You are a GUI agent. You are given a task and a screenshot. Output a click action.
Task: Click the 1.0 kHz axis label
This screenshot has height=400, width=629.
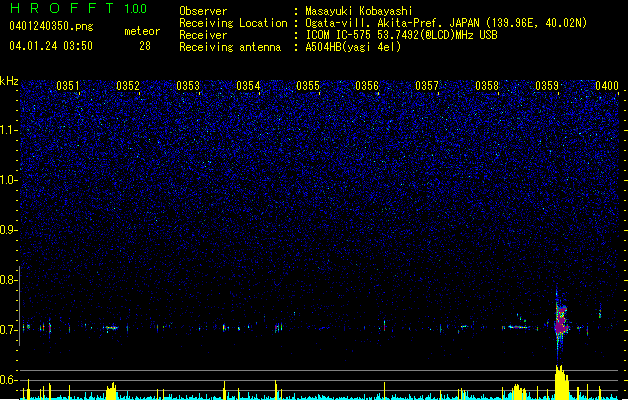8,180
